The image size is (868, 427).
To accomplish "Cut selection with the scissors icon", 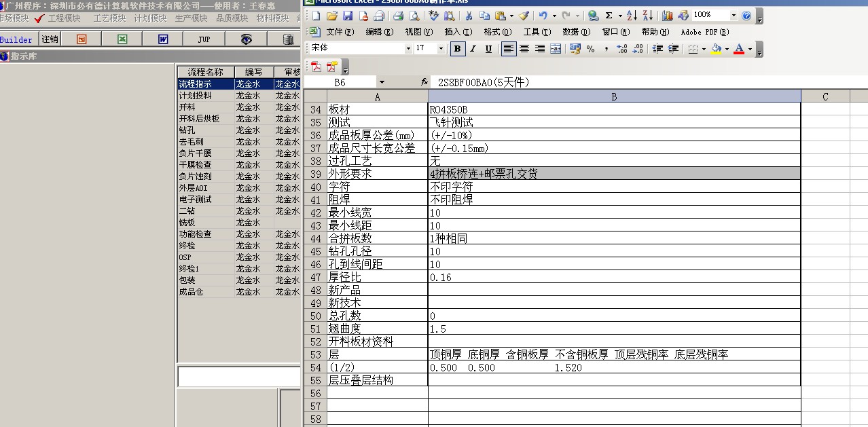I will [469, 15].
